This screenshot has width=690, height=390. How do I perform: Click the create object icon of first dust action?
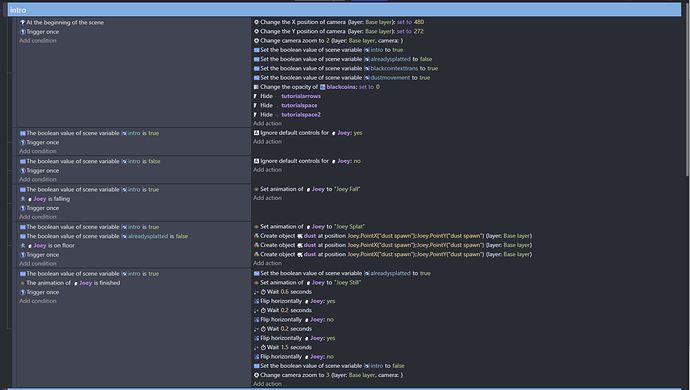256,236
